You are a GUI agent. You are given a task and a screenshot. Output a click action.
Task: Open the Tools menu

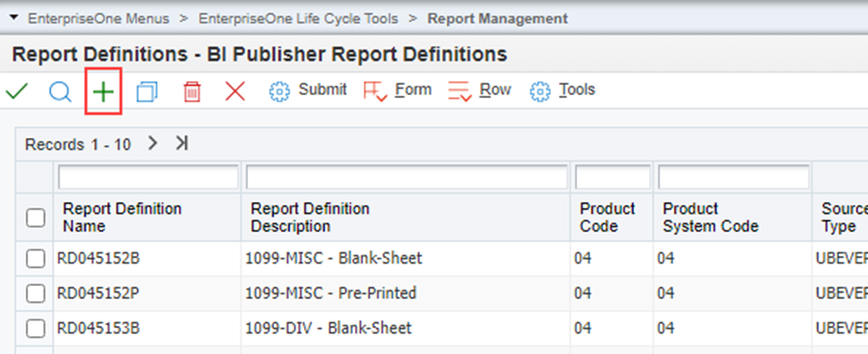pyautogui.click(x=562, y=90)
